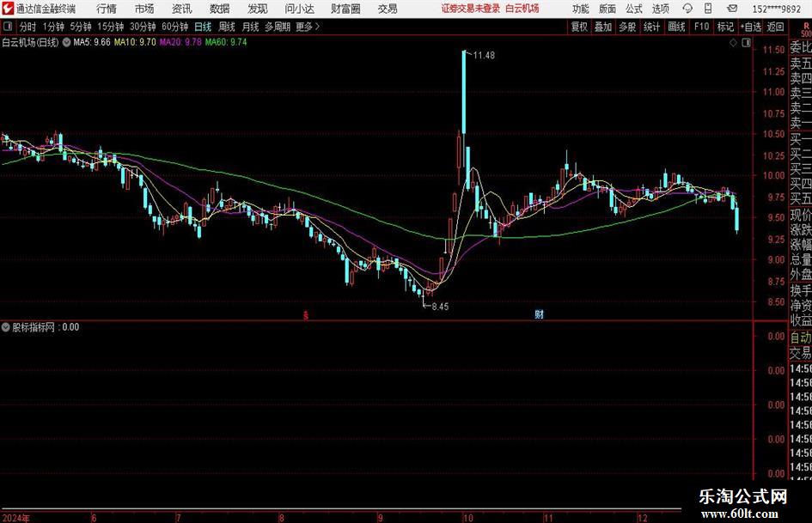Click the 标记 button

point(725,27)
